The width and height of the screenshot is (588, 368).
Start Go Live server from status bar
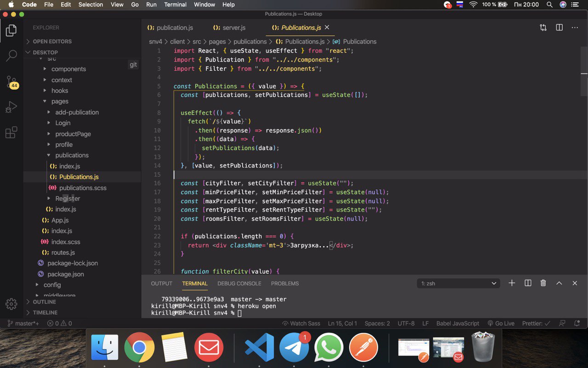(x=501, y=323)
